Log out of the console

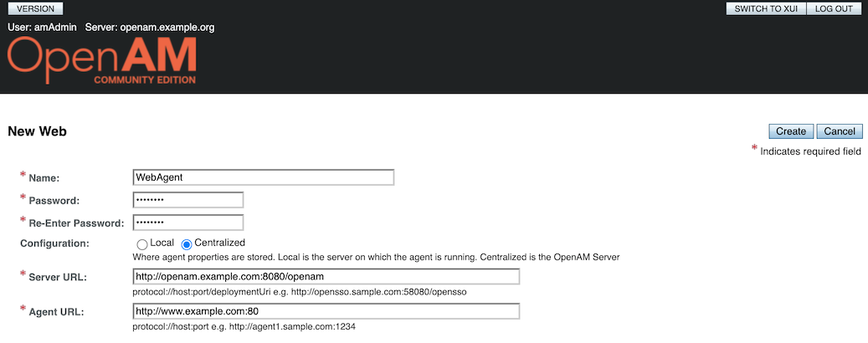point(834,9)
